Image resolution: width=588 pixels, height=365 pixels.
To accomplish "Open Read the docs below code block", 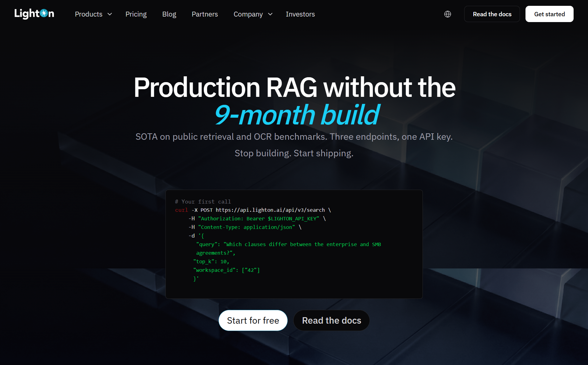I will (332, 320).
